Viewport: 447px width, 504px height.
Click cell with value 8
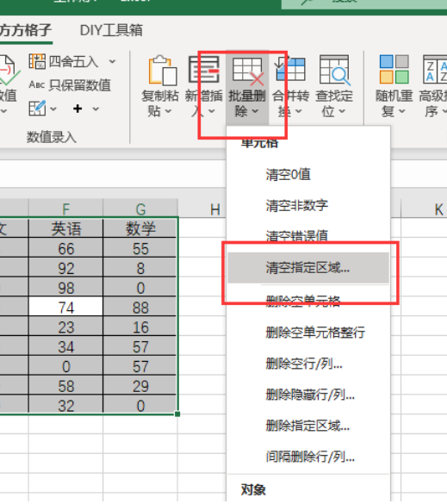pos(140,268)
